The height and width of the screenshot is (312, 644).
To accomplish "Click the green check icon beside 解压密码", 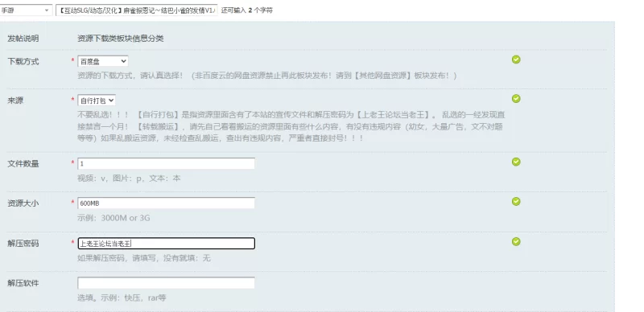I will (516, 241).
